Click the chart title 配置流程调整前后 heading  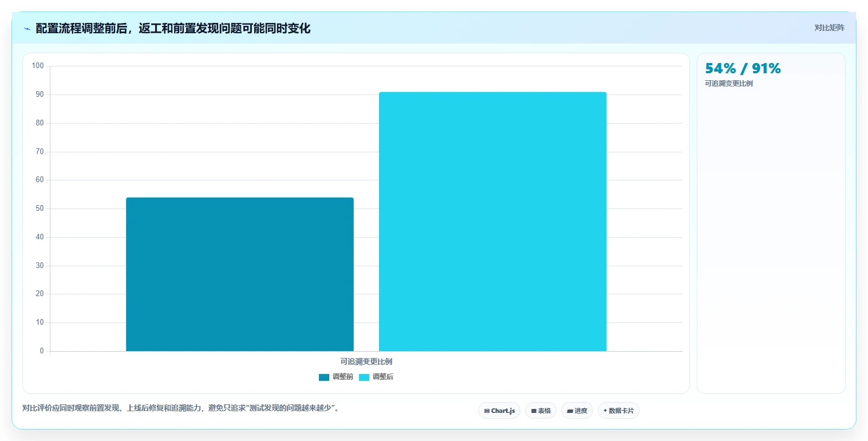[173, 29]
